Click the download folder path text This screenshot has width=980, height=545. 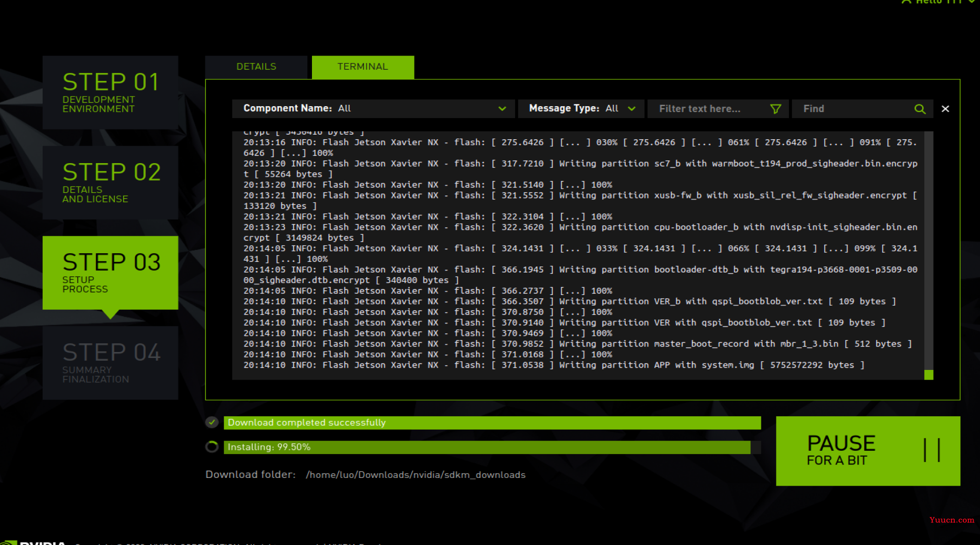coord(415,475)
